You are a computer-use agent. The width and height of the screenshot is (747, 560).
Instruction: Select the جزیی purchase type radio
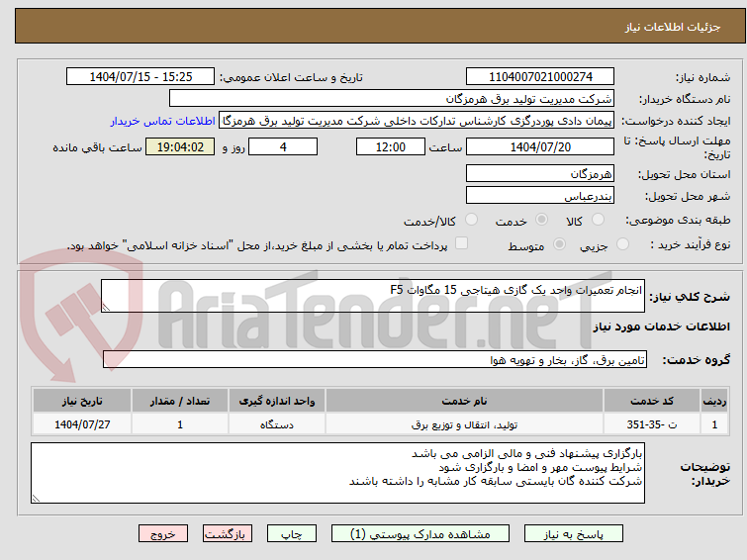622,244
